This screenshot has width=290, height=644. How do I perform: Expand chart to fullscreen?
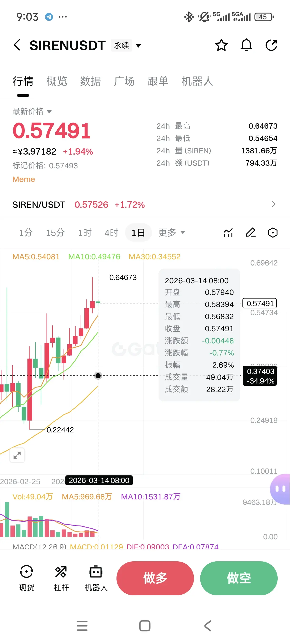tap(17, 455)
